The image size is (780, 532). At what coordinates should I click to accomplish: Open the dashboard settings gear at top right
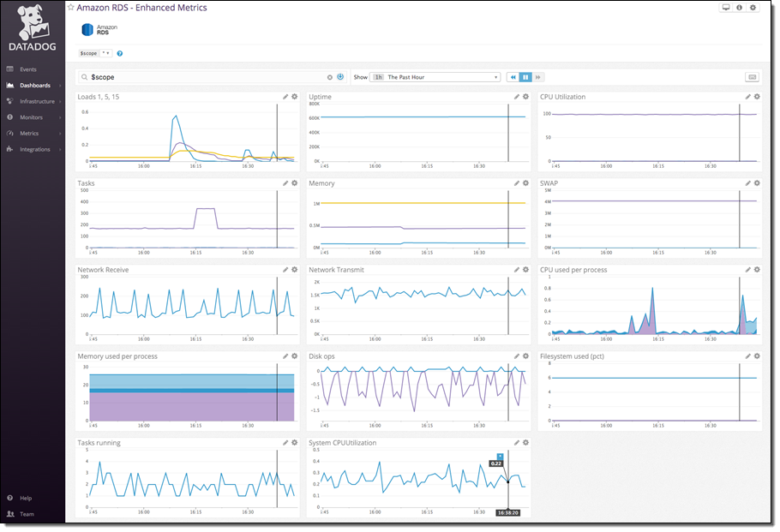point(753,8)
